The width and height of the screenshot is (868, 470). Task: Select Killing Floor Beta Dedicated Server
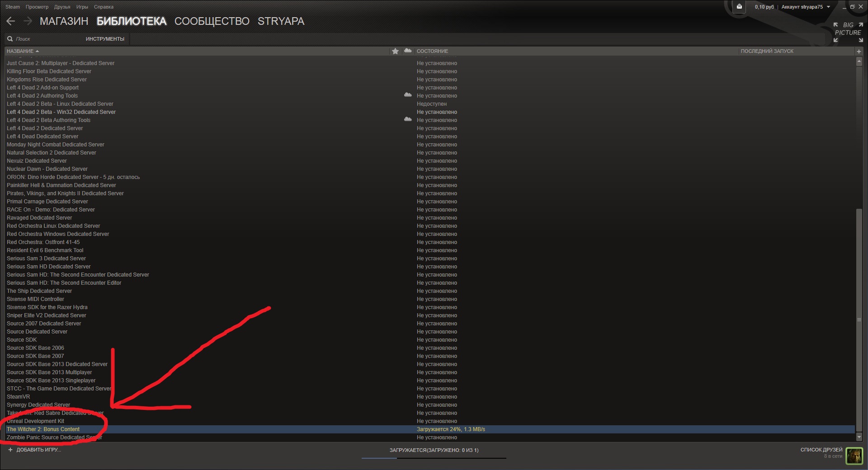click(x=49, y=71)
